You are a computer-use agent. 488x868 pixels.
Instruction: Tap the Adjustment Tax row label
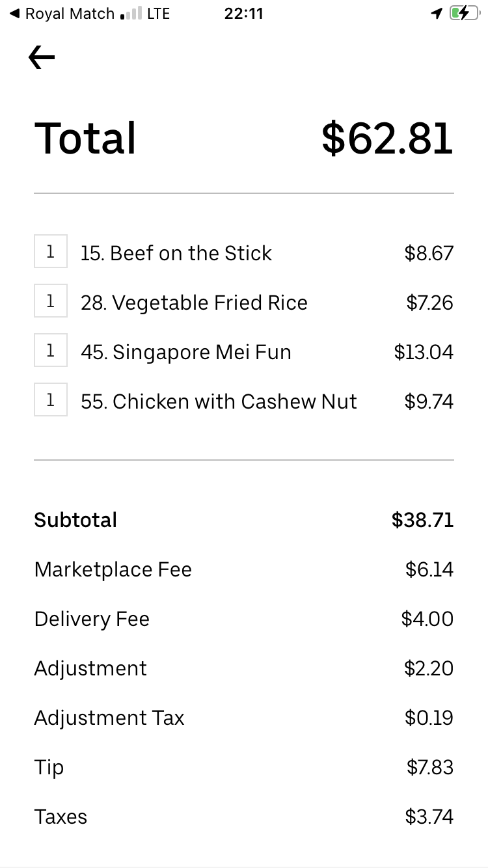click(109, 718)
